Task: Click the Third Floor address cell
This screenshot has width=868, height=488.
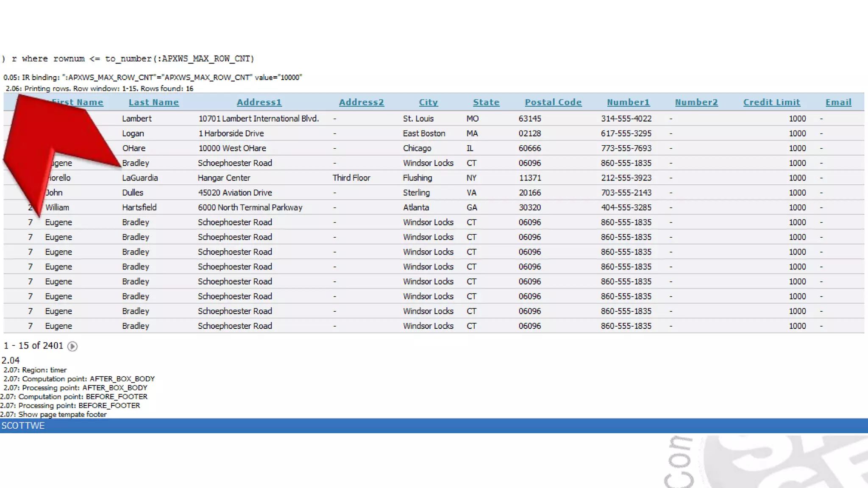Action: (351, 178)
